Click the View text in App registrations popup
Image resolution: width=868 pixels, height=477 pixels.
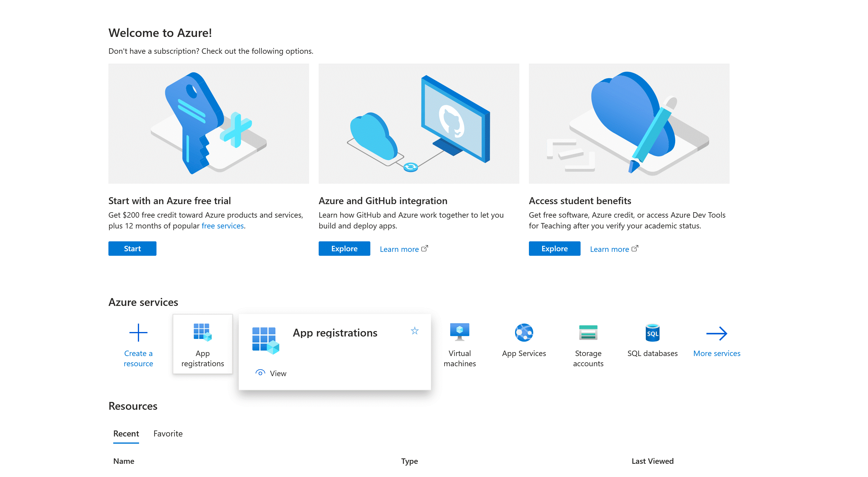pos(278,373)
